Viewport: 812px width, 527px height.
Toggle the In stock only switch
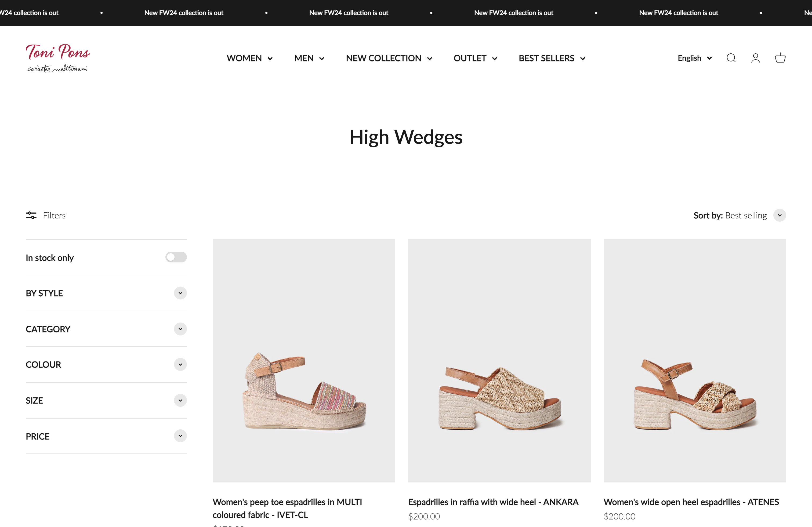coord(176,257)
